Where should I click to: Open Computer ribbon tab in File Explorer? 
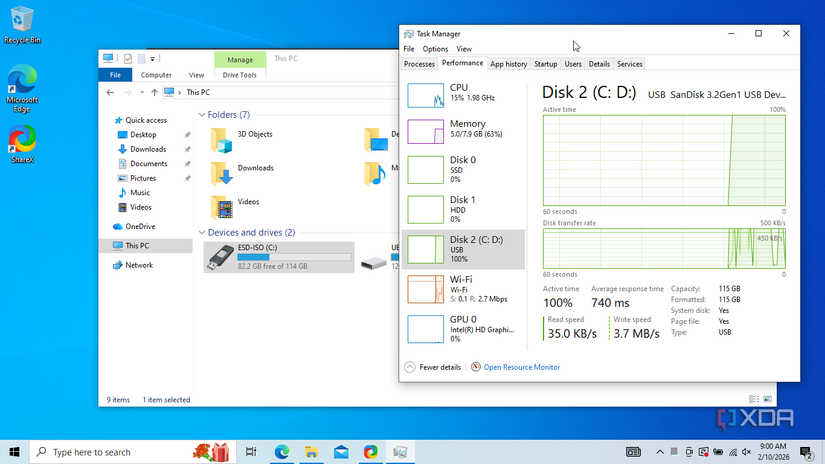click(x=156, y=75)
